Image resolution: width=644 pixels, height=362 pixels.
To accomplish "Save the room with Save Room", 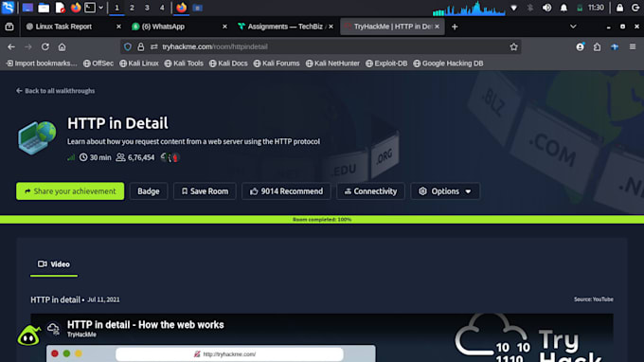I will 205,191.
